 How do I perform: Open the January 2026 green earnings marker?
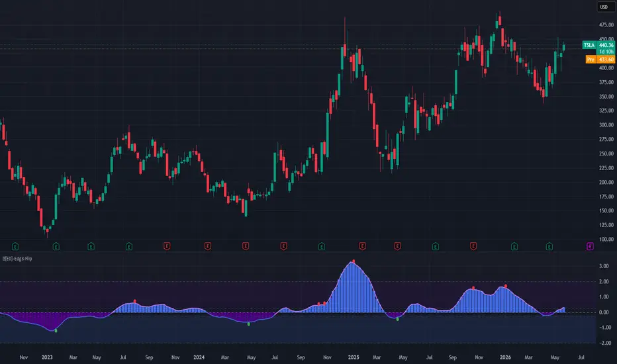pos(514,247)
